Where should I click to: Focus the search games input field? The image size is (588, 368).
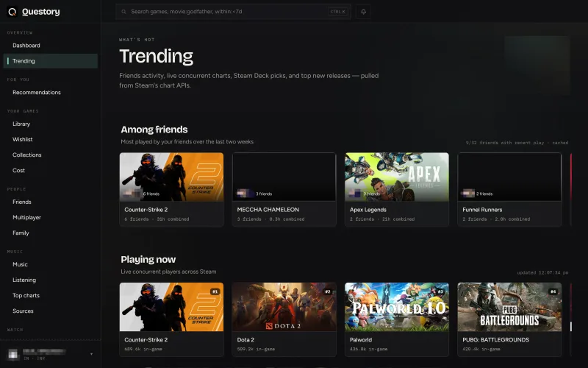point(233,12)
